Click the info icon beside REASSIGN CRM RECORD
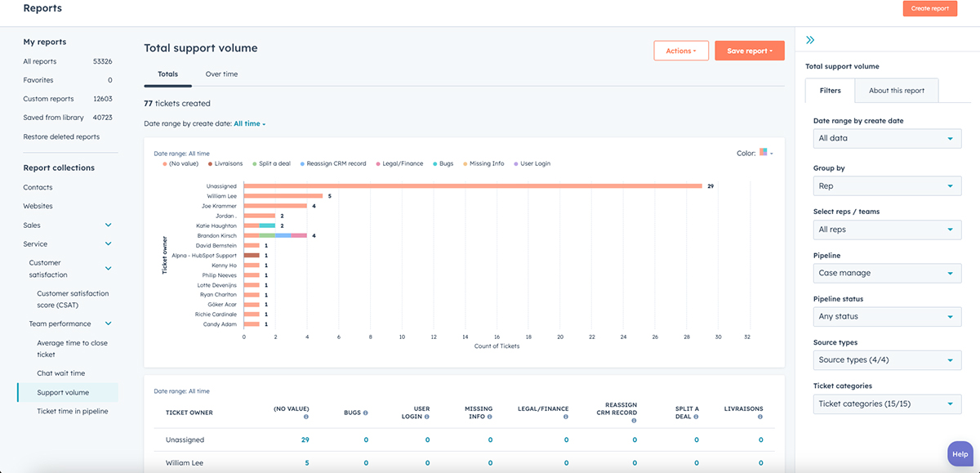 tap(634, 421)
